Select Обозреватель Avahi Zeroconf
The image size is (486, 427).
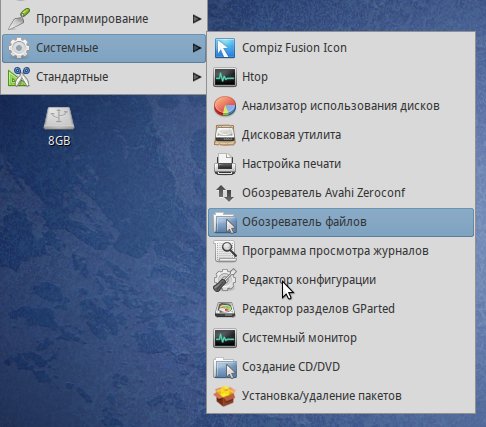click(341, 193)
